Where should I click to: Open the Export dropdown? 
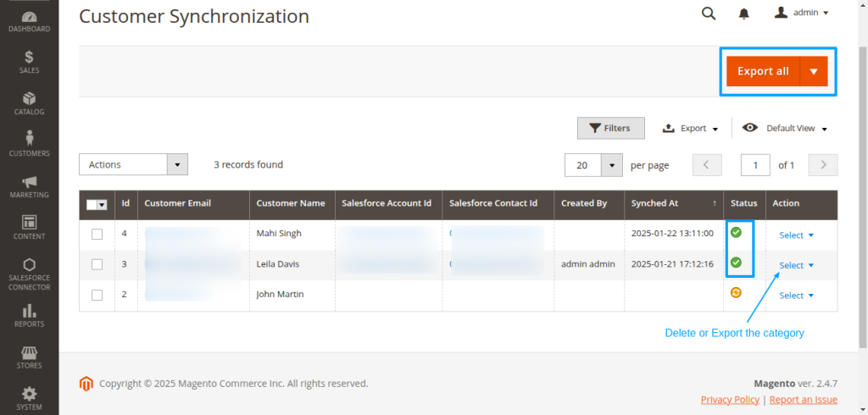tap(690, 129)
